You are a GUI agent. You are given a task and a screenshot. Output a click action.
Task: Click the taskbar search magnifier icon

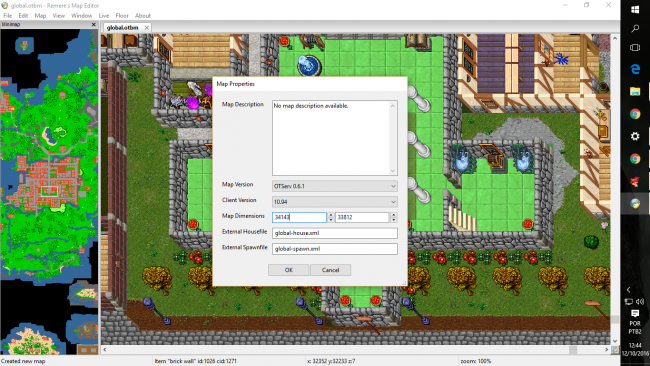tap(635, 29)
